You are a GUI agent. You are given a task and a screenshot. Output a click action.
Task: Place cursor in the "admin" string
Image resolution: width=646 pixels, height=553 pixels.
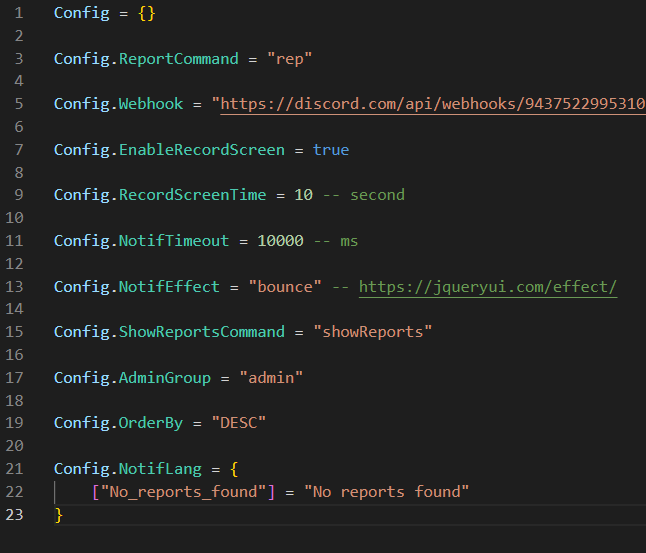(x=271, y=378)
